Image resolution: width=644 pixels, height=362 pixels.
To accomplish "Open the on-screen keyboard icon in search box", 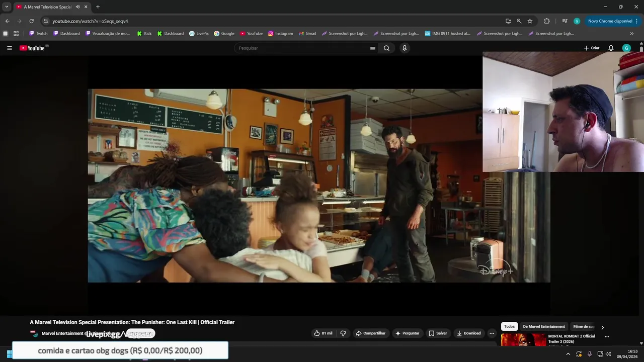I will tap(373, 48).
